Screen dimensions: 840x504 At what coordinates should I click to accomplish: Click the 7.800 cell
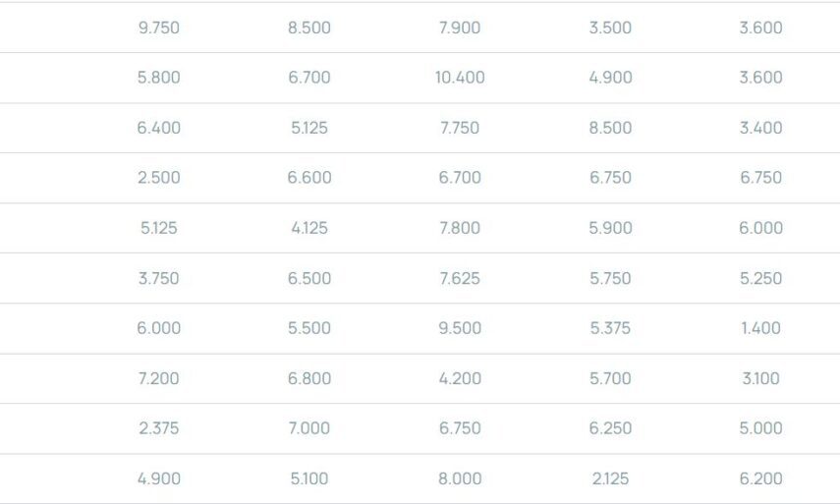460,228
